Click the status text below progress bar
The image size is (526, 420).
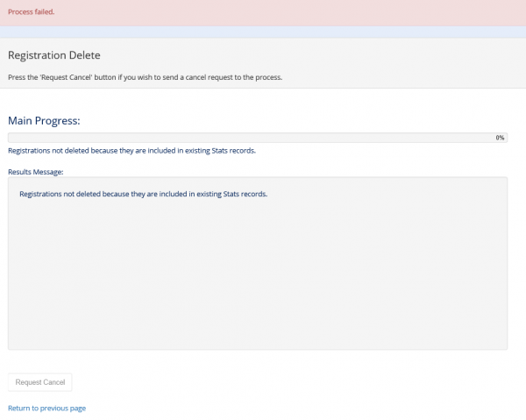coord(131,151)
